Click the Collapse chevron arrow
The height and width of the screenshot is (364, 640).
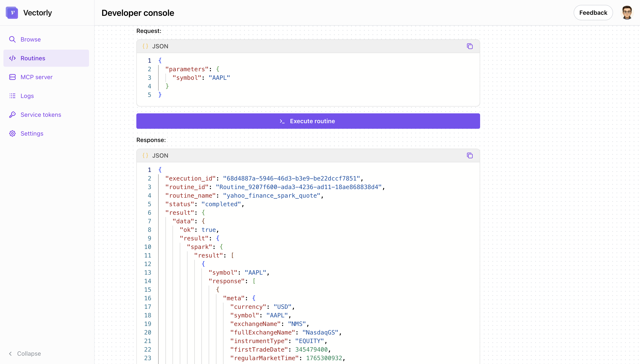tap(10, 354)
